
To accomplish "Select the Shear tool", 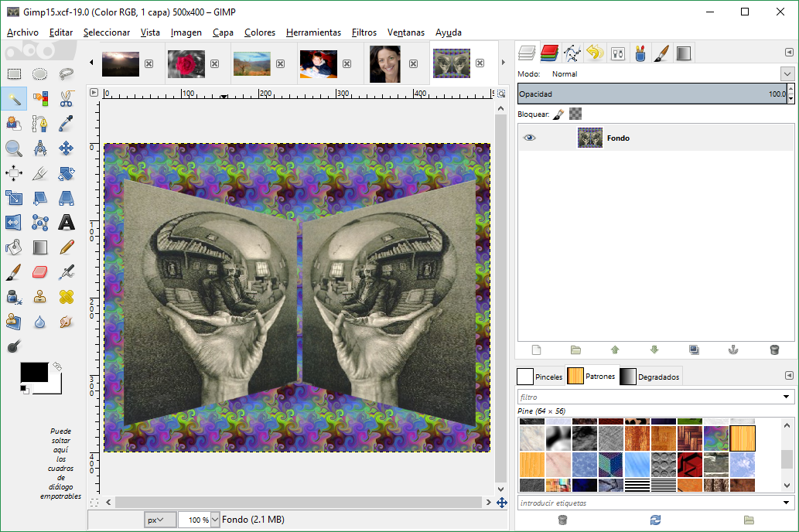I will tap(39, 198).
